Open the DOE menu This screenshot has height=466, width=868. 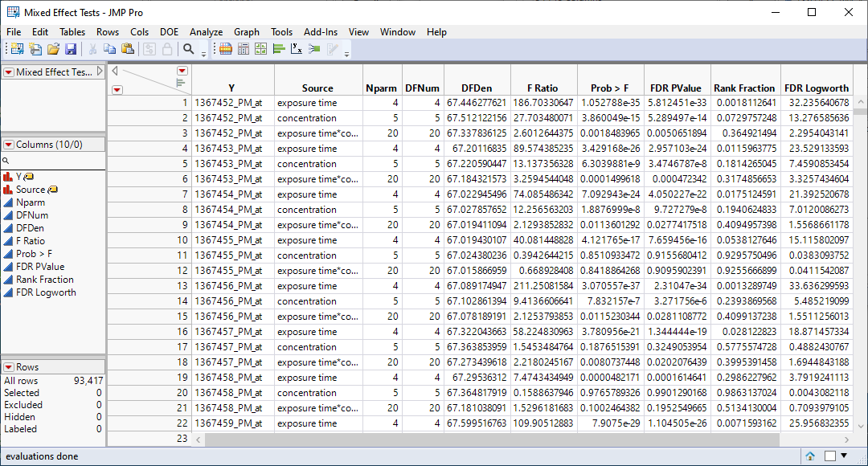pyautogui.click(x=169, y=32)
